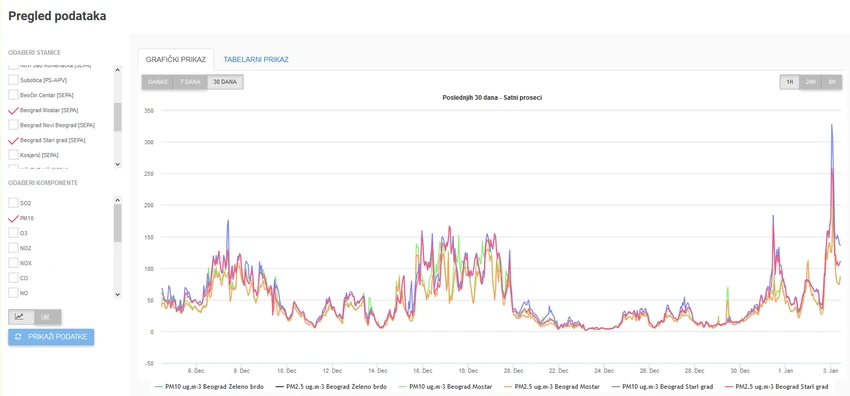This screenshot has width=850, height=396.
Task: Click stations list scroll down arrow
Action: pos(118,164)
